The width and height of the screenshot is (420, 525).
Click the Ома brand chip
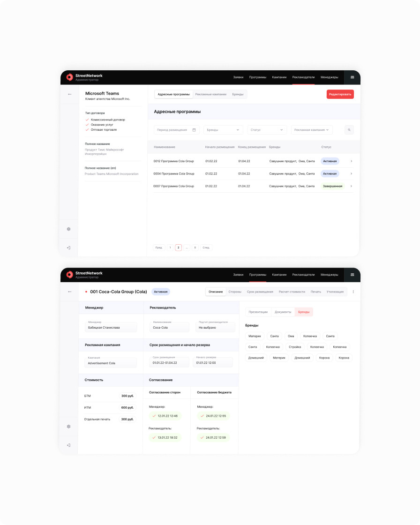tap(291, 336)
